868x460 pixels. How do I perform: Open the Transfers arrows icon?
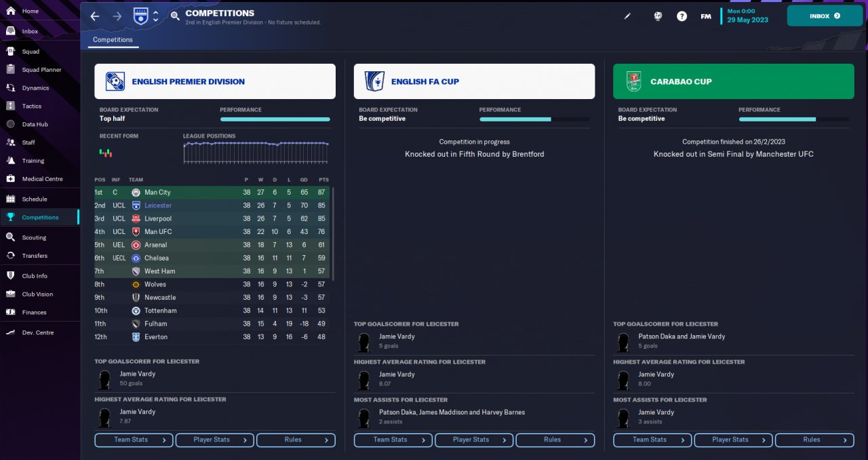[x=10, y=256]
